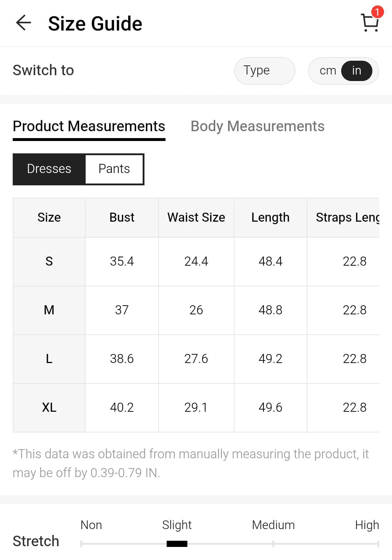This screenshot has height=560, width=392.
Task: Open the shopping cart
Action: pos(370,22)
